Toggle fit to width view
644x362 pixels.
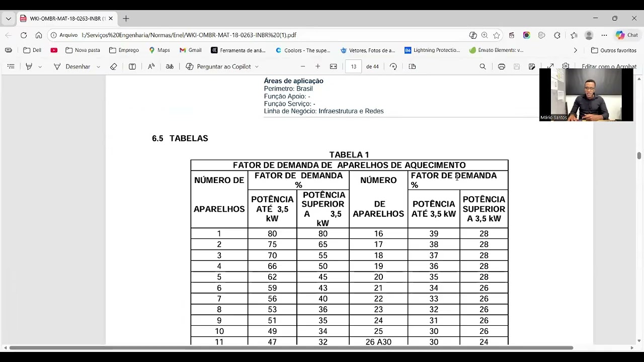point(333,66)
